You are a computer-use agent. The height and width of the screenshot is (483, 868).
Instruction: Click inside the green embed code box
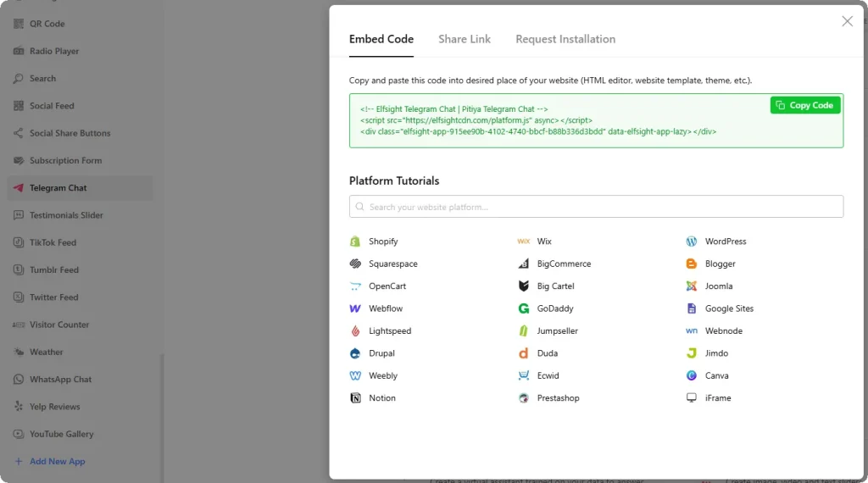pos(596,120)
